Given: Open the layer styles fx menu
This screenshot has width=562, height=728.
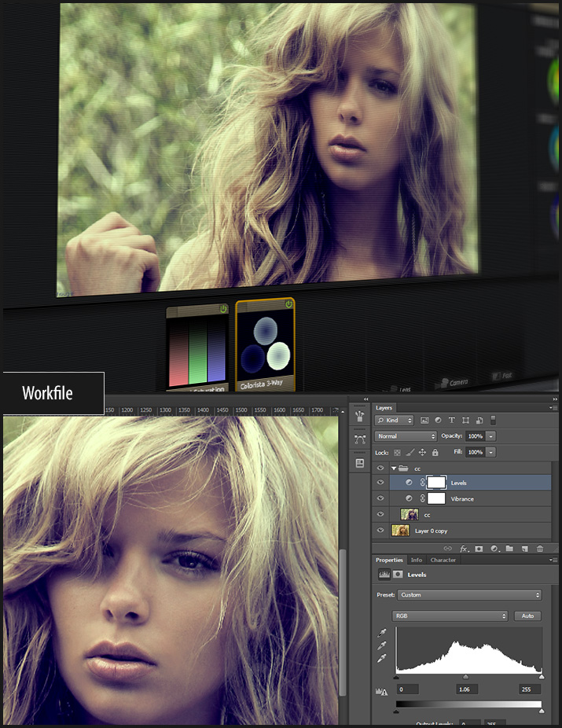Looking at the screenshot, I should (x=464, y=548).
